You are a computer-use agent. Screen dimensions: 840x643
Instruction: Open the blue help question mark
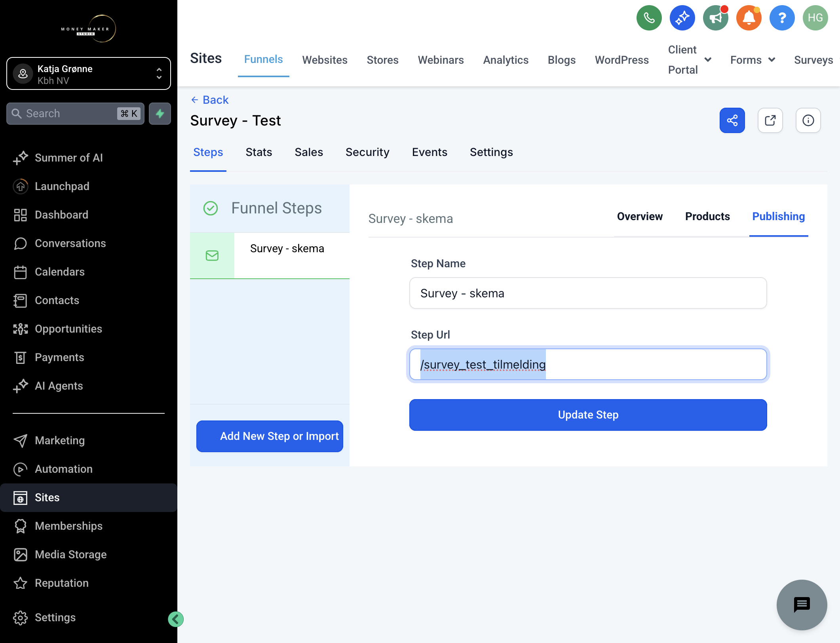782,18
